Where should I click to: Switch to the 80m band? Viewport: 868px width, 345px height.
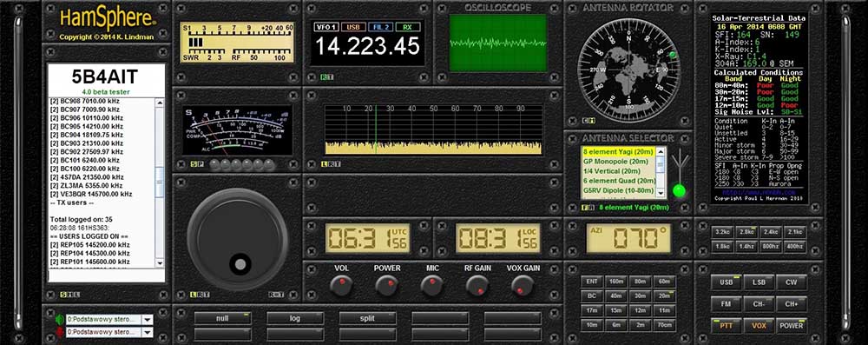click(641, 282)
